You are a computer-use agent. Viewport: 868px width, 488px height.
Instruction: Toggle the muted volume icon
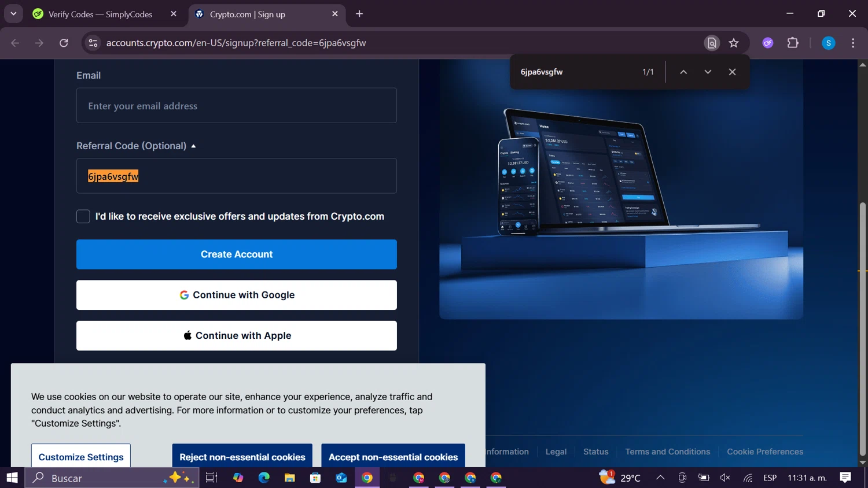(x=725, y=478)
